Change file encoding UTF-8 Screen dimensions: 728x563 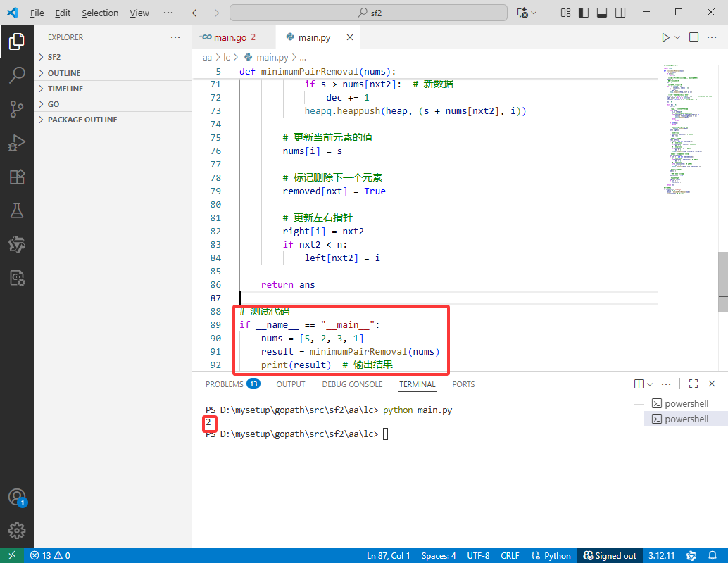[478, 555]
